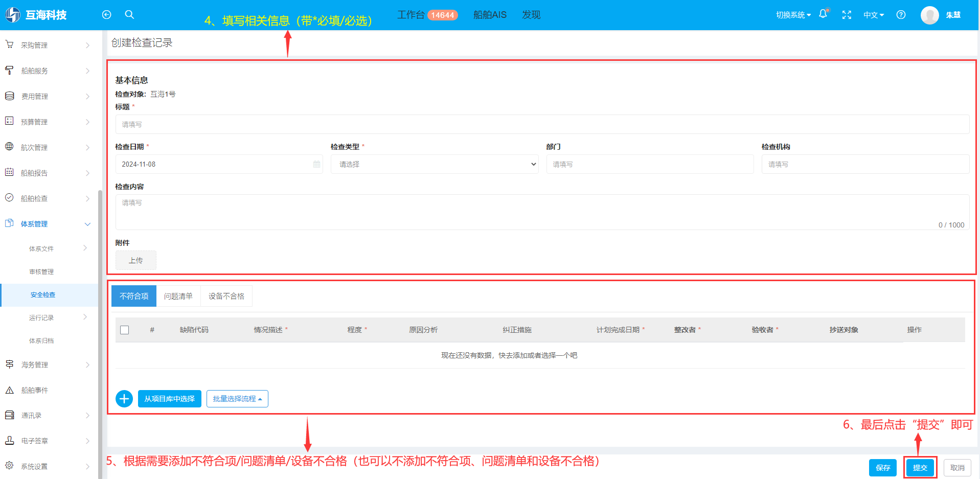Click the 保存 button
Screen dimensions: 980x479
pyautogui.click(x=883, y=468)
